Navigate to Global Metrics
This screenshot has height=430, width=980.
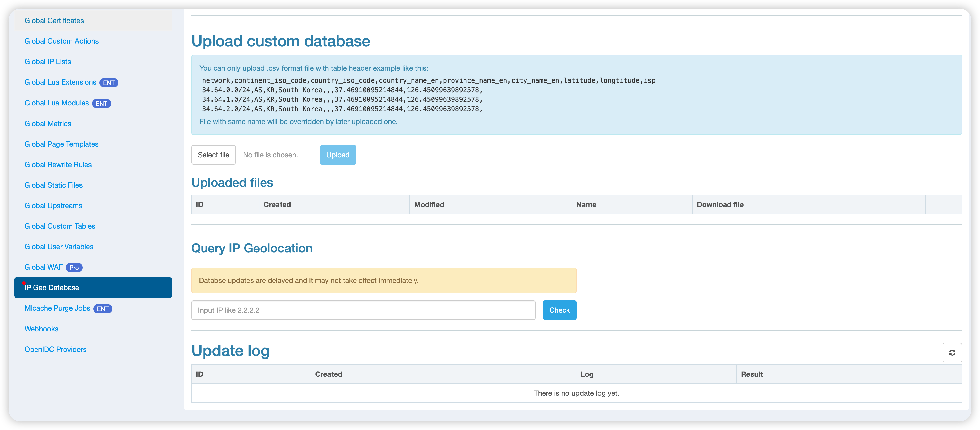[x=48, y=124]
